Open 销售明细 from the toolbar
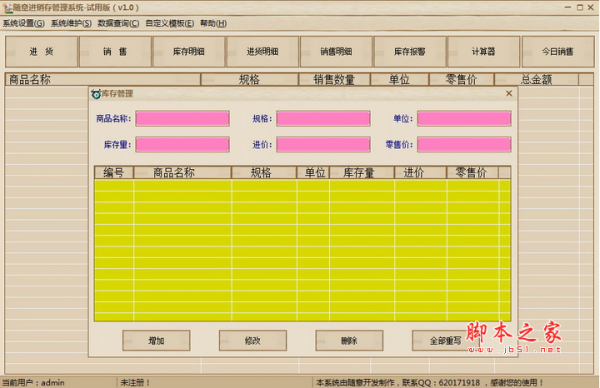The height and width of the screenshot is (388, 600). click(x=336, y=52)
